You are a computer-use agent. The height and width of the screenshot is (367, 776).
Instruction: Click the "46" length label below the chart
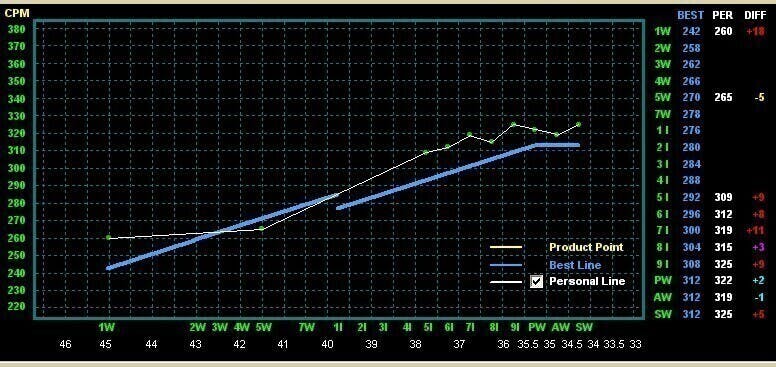[x=65, y=345]
